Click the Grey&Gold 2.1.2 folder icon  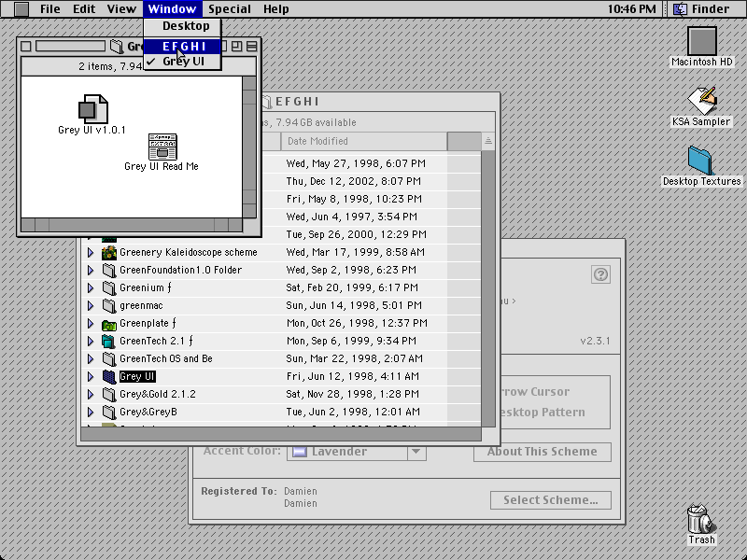(x=109, y=394)
